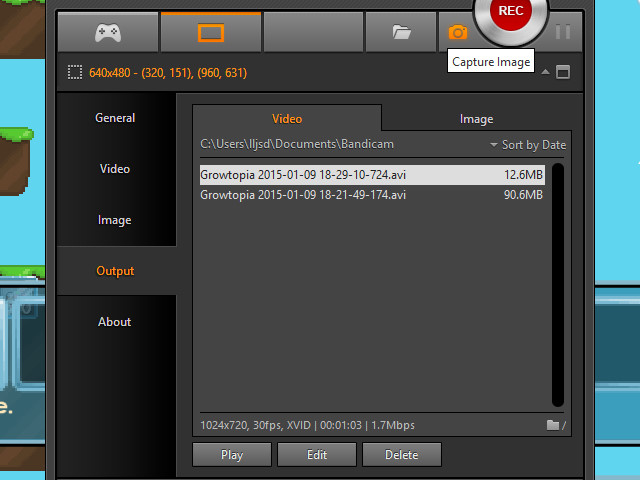640x480 pixels.
Task: Open the General settings section
Action: 115,118
